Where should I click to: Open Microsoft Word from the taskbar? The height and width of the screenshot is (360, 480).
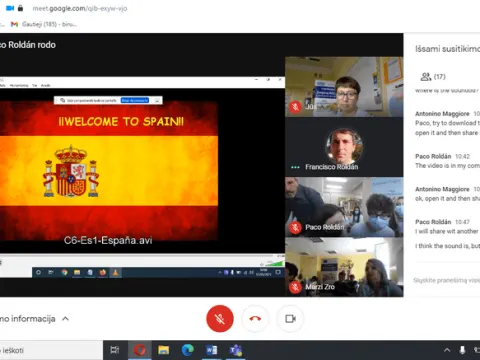point(212,350)
